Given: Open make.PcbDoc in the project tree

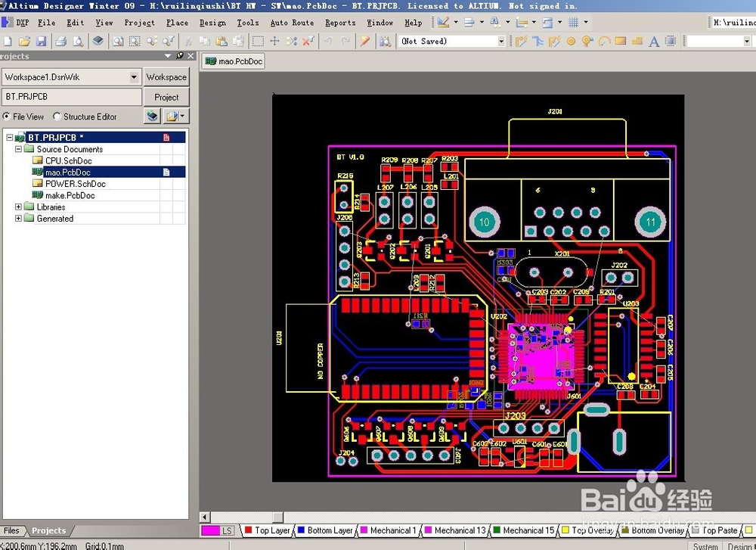Looking at the screenshot, I should coord(70,195).
